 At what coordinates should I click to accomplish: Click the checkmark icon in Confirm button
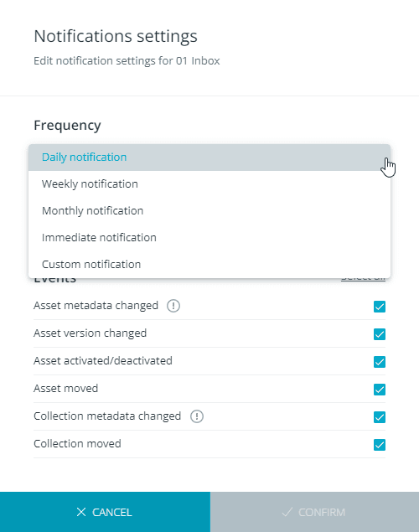click(287, 512)
